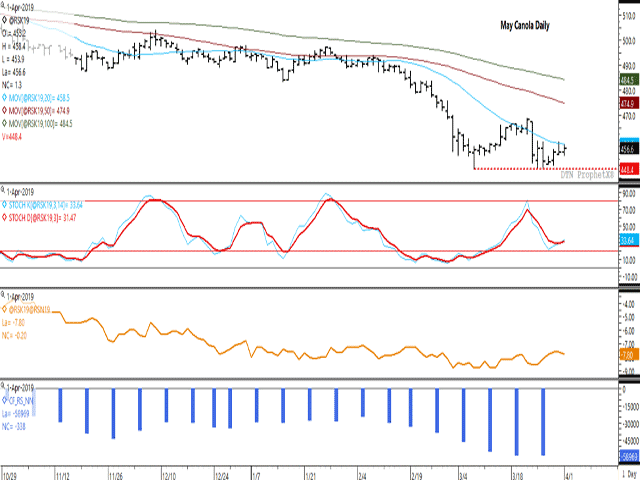Click the MOV(@RSK19,50)= 474.9 legend label

tap(39, 111)
